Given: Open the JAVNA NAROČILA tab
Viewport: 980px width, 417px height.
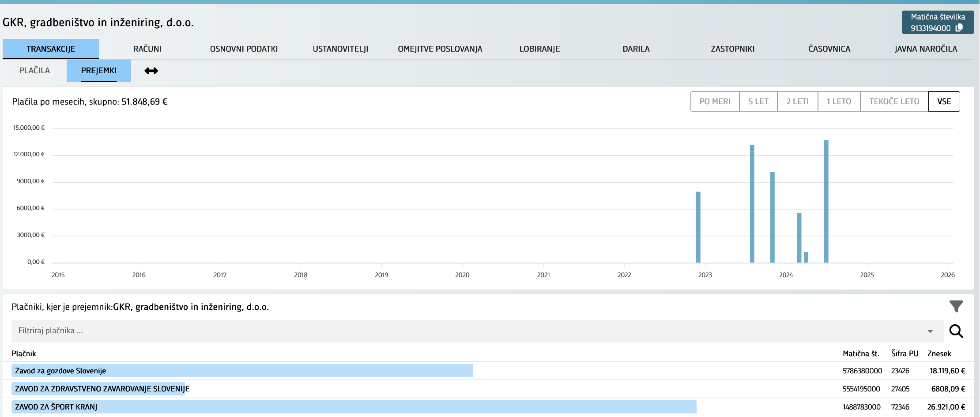Looking at the screenshot, I should tap(926, 49).
